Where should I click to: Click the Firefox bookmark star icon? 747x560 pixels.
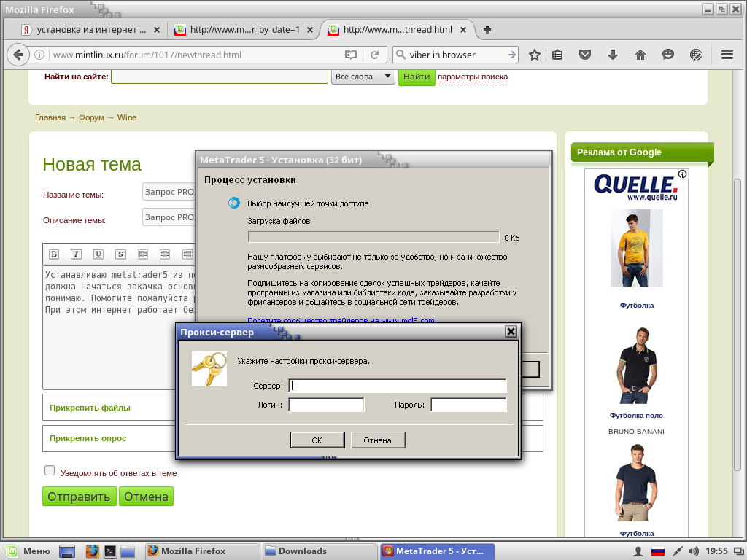pos(535,55)
